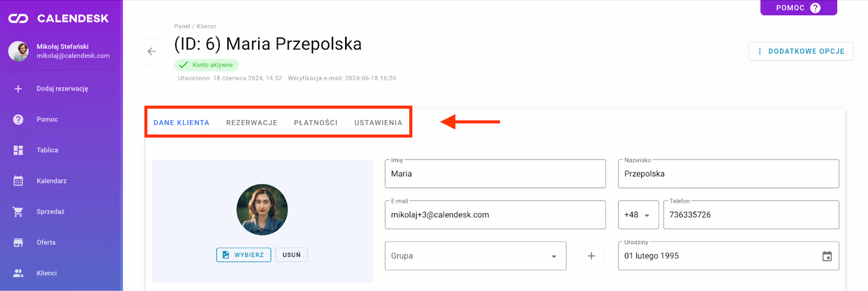Click the plus button beside Grupa
Image resolution: width=868 pixels, height=291 pixels.
pyautogui.click(x=591, y=256)
